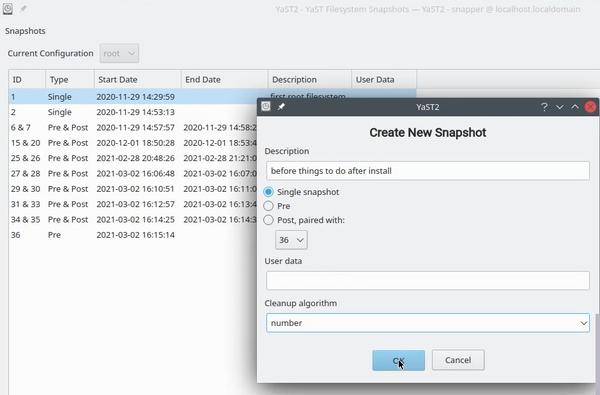
Task: Click the OK button
Action: [398, 360]
